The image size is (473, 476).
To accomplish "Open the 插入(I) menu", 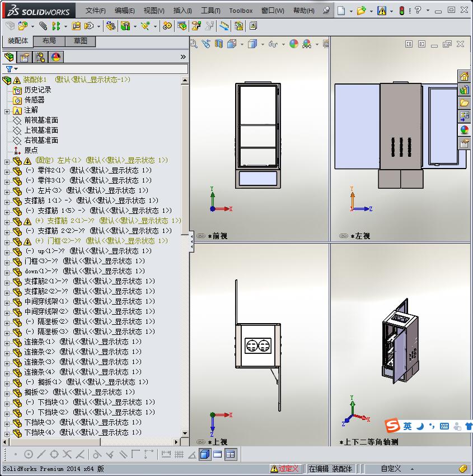I will (x=182, y=11).
